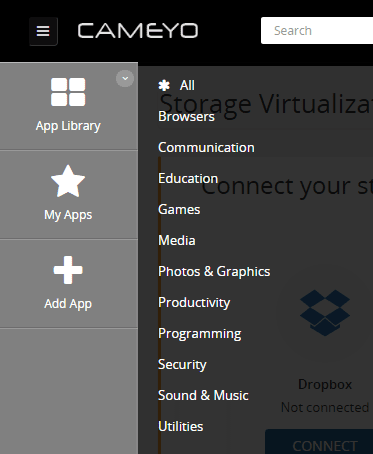
Task: Open My Apps star icon
Action: (x=68, y=182)
